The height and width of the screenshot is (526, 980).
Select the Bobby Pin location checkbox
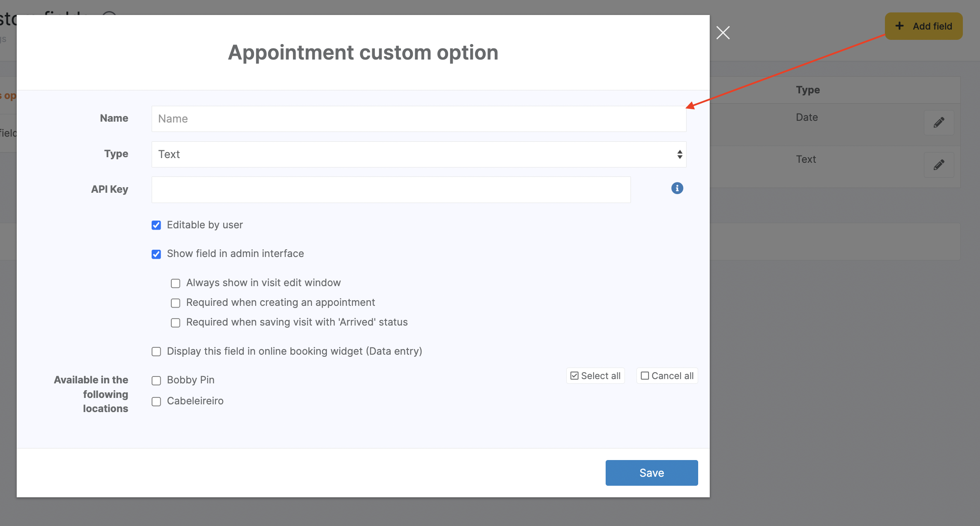point(156,380)
